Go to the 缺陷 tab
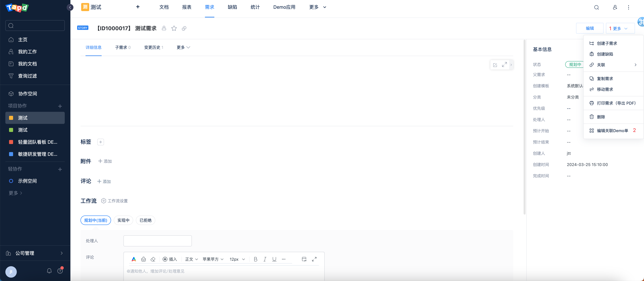Viewport: 644px width, 281px height. 232,7
